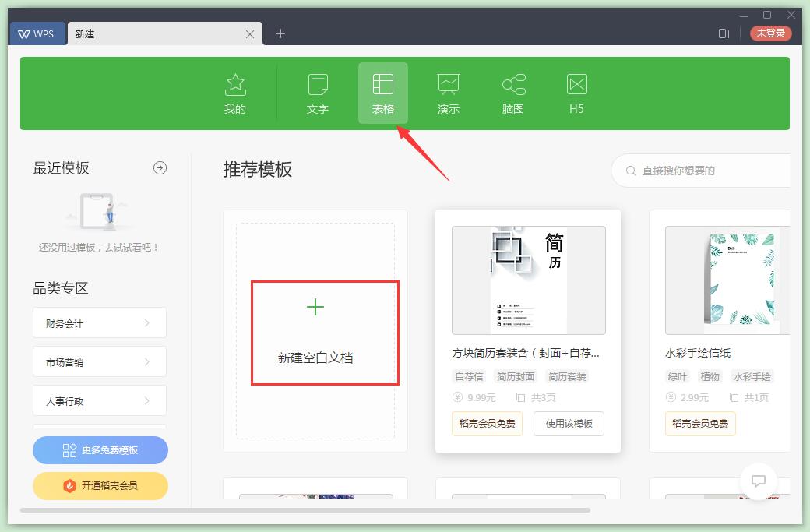
Task: Click the 脑图 mind map icon
Action: (x=512, y=92)
